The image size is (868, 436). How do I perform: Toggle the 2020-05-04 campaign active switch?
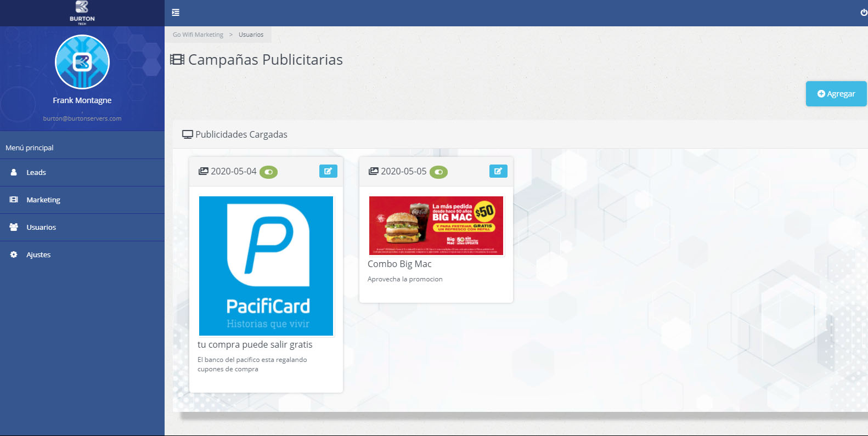pyautogui.click(x=268, y=172)
